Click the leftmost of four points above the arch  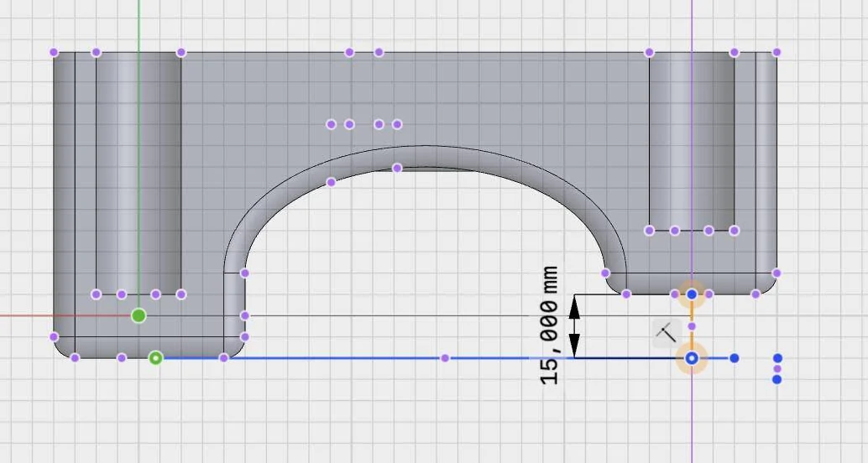coord(332,124)
